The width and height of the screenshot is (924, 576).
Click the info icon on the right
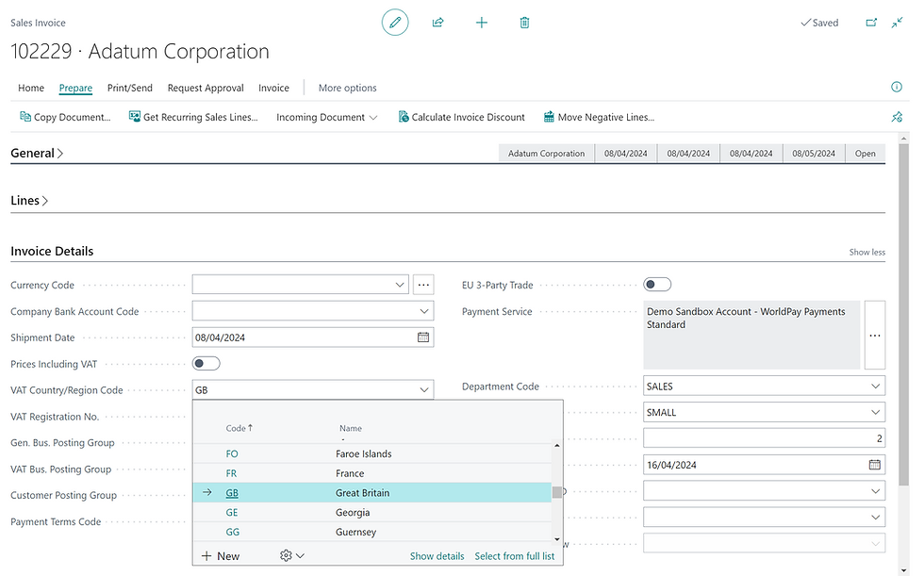(897, 87)
